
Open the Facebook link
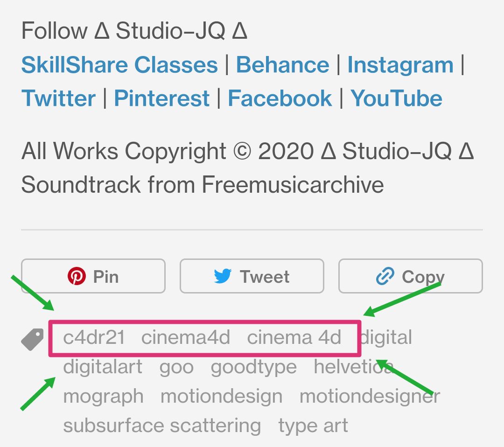[x=280, y=98]
